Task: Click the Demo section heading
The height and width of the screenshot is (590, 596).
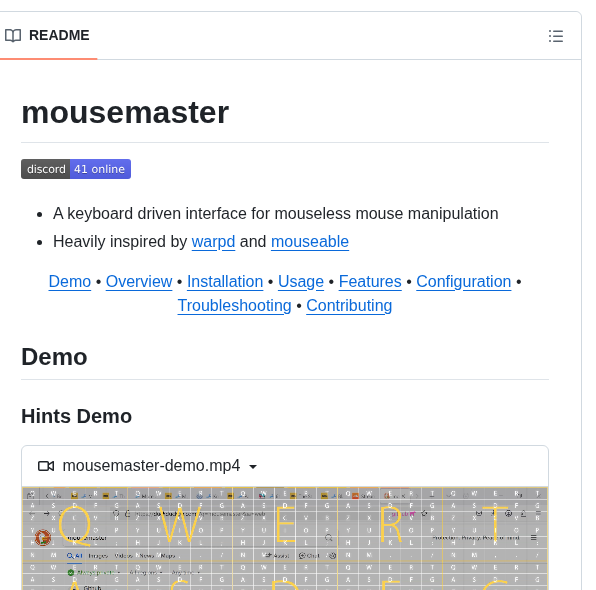Action: click(54, 357)
